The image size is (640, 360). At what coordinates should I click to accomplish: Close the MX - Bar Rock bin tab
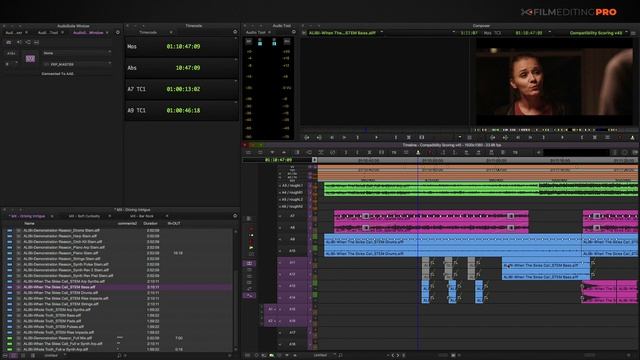167,216
